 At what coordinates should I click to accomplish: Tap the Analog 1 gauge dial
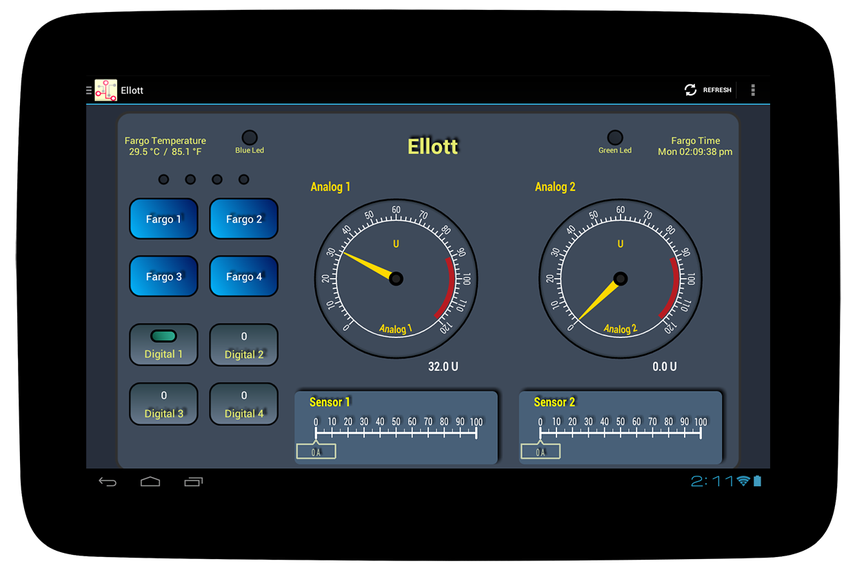coord(396,278)
